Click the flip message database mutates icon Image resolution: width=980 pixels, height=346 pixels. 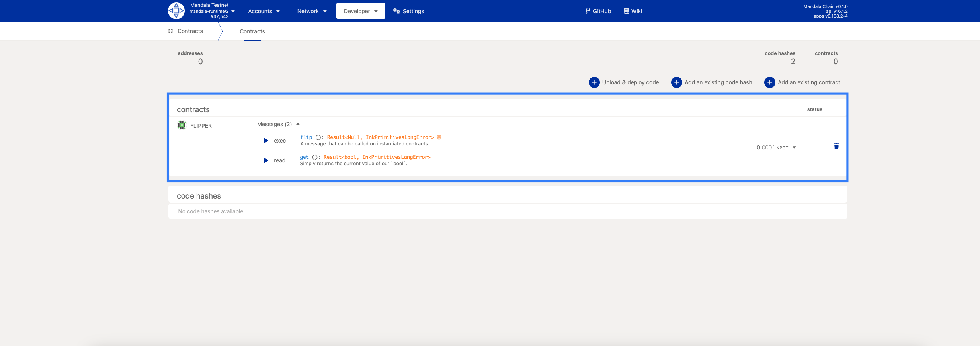439,137
